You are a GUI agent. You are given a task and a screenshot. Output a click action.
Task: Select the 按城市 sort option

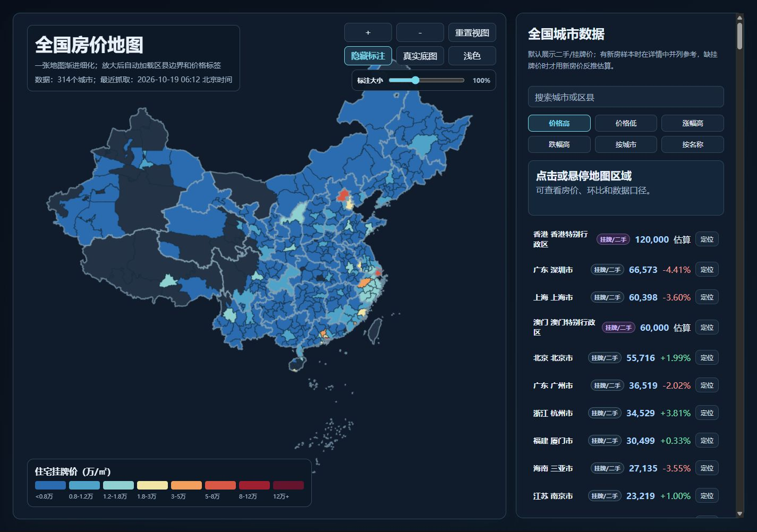626,144
